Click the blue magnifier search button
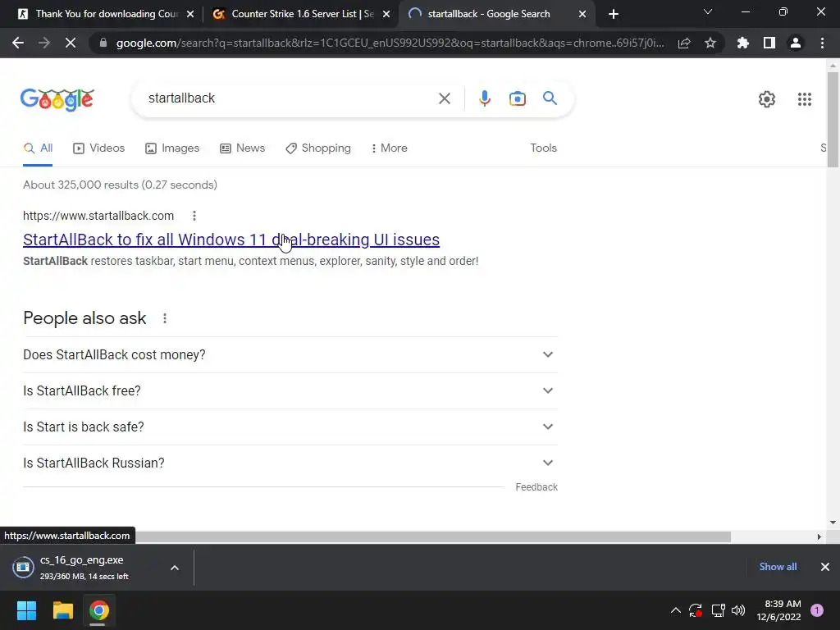Viewport: 840px width, 630px height. (x=550, y=98)
